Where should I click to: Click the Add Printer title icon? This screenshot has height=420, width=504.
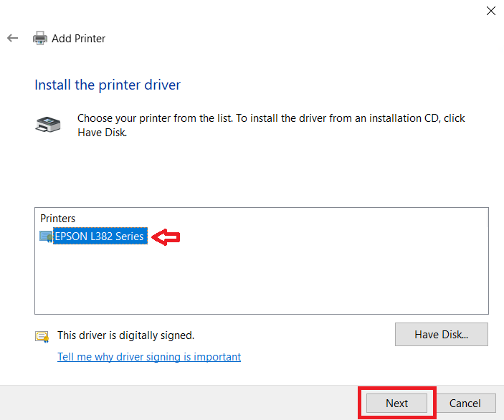click(x=40, y=38)
